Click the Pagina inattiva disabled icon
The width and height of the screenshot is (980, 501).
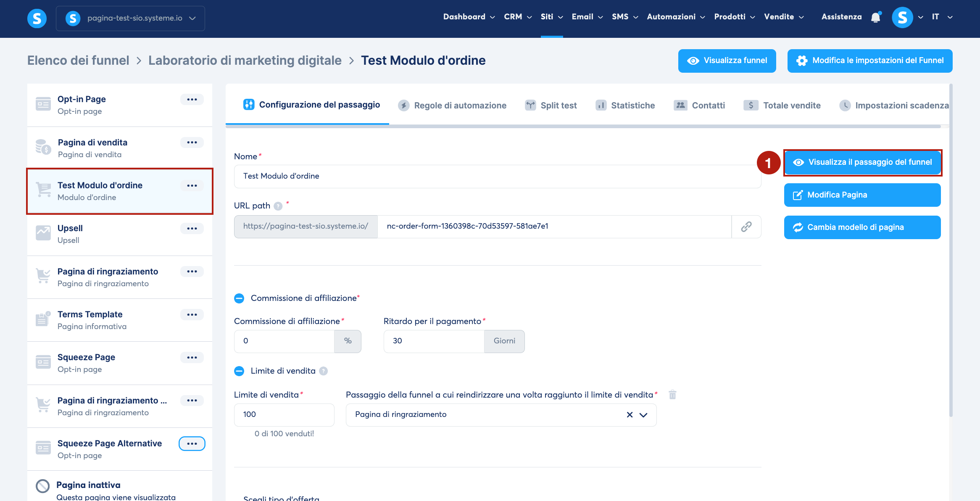[42, 486]
